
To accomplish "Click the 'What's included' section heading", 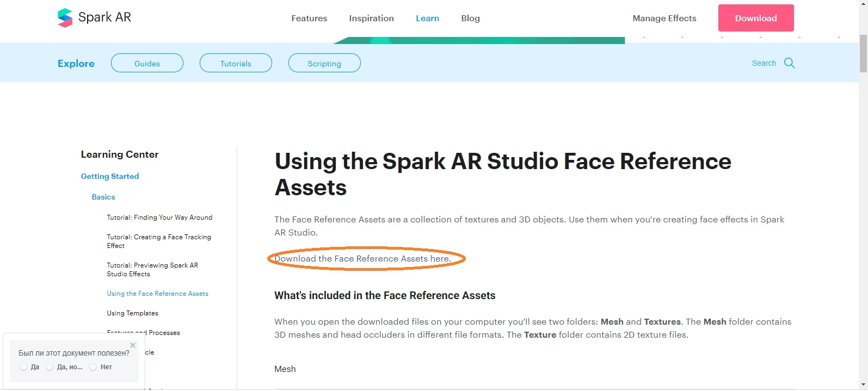I will point(385,295).
